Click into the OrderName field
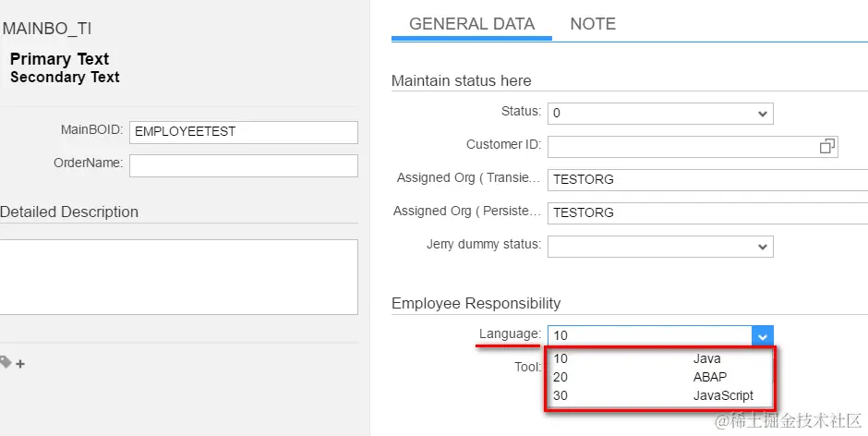868x436 pixels. (x=243, y=165)
